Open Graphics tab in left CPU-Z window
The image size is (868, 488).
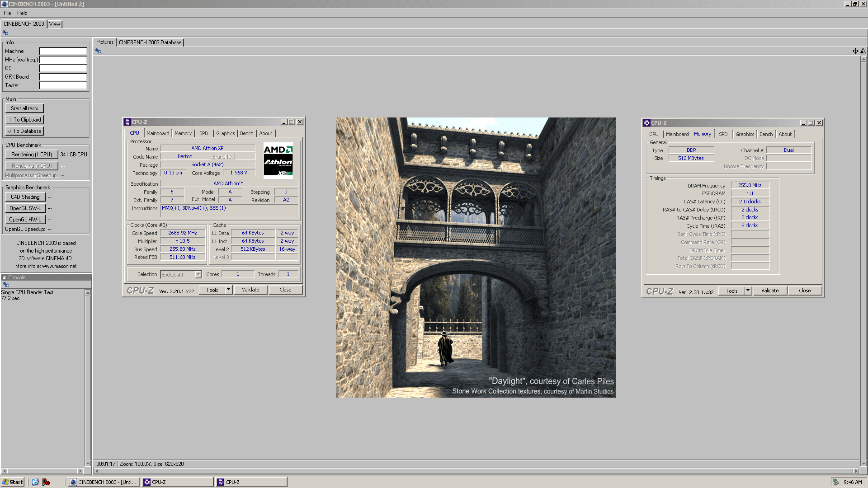(225, 133)
